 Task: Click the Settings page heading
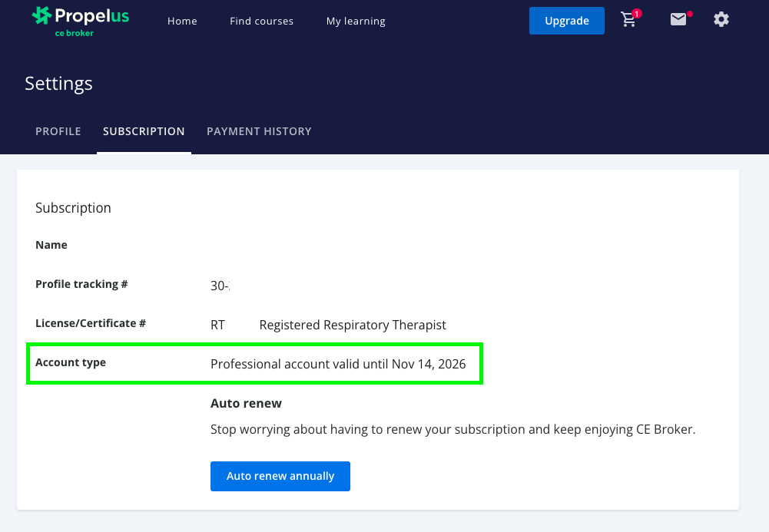coord(58,84)
